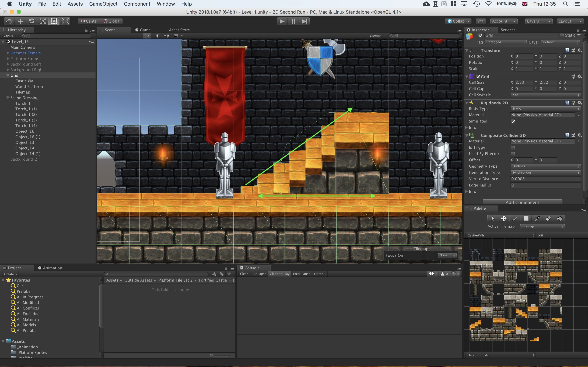Mute scene audio in the Scene view toolbar
Screen dimensions: 588x367
pyautogui.click(x=166, y=36)
